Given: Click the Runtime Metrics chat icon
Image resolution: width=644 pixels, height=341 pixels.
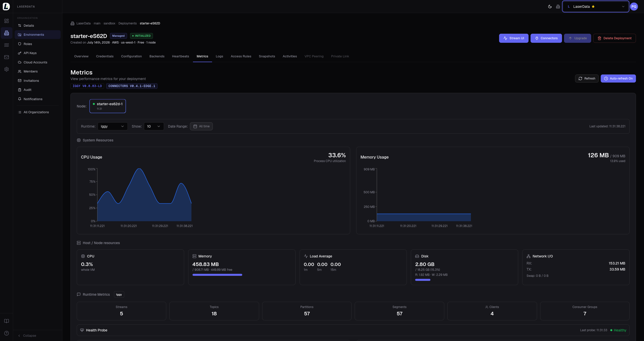Looking at the screenshot, I should 79,294.
